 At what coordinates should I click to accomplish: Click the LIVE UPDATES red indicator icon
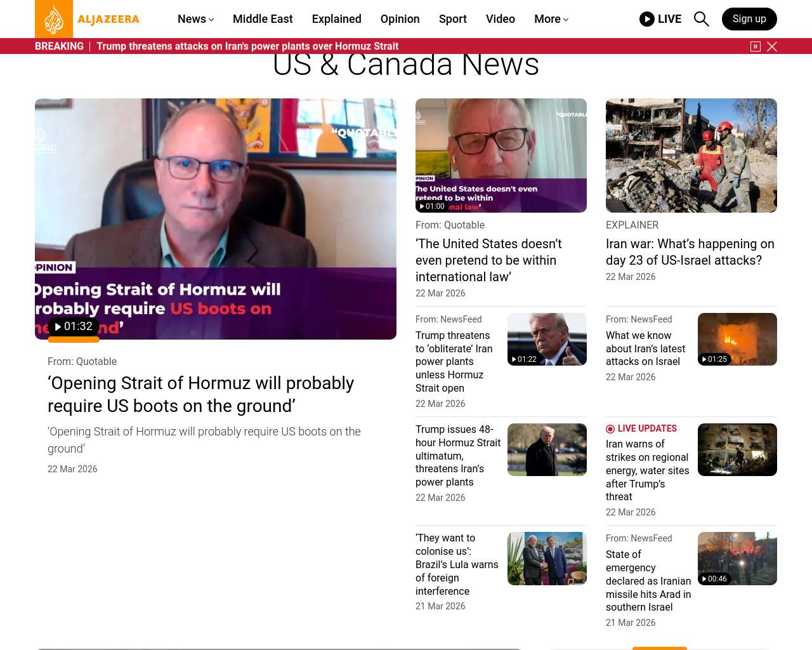pos(610,429)
